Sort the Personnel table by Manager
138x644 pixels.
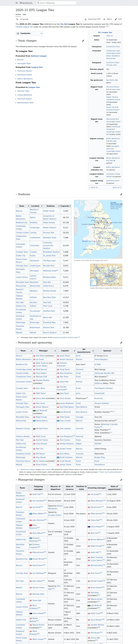point(44,351)
